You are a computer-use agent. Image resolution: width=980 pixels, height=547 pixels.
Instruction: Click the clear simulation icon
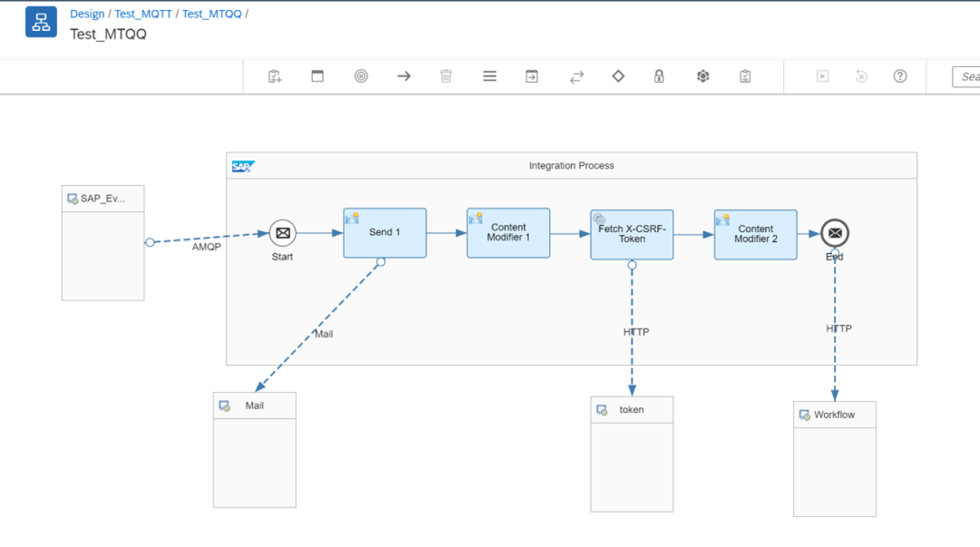[x=861, y=76]
